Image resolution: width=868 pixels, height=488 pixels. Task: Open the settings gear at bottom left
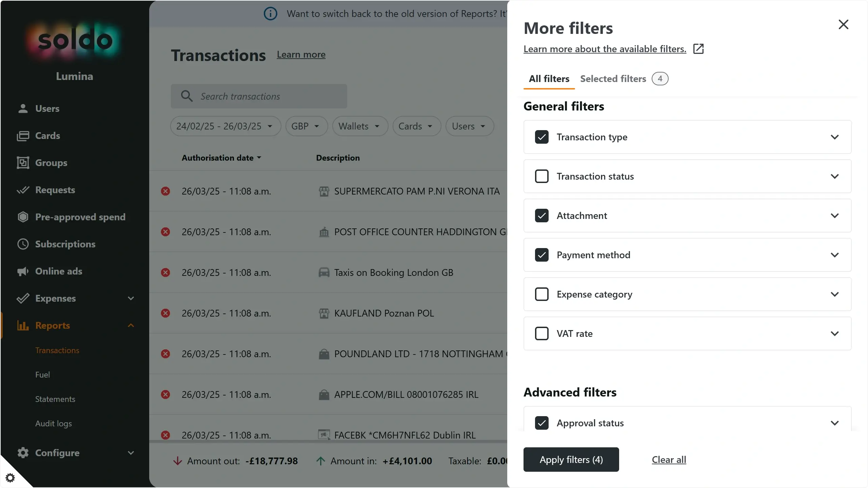[10, 477]
